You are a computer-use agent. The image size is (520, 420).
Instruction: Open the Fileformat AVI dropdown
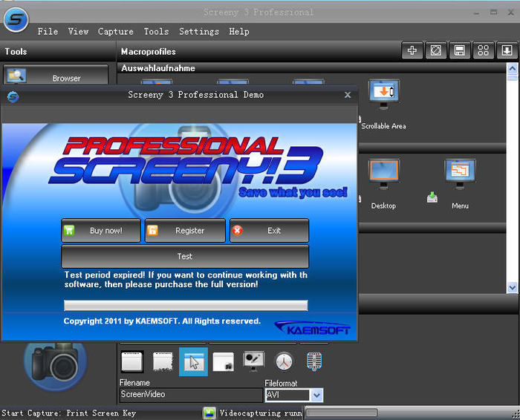(317, 395)
